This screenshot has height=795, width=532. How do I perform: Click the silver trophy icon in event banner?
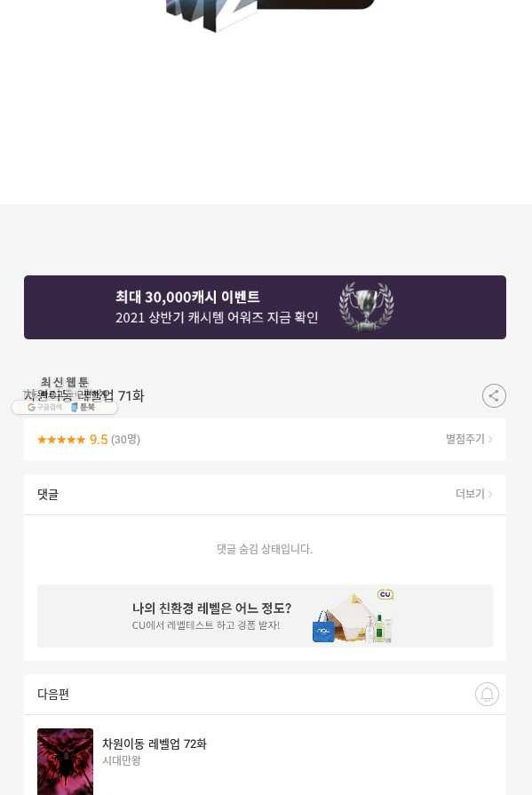pos(366,307)
